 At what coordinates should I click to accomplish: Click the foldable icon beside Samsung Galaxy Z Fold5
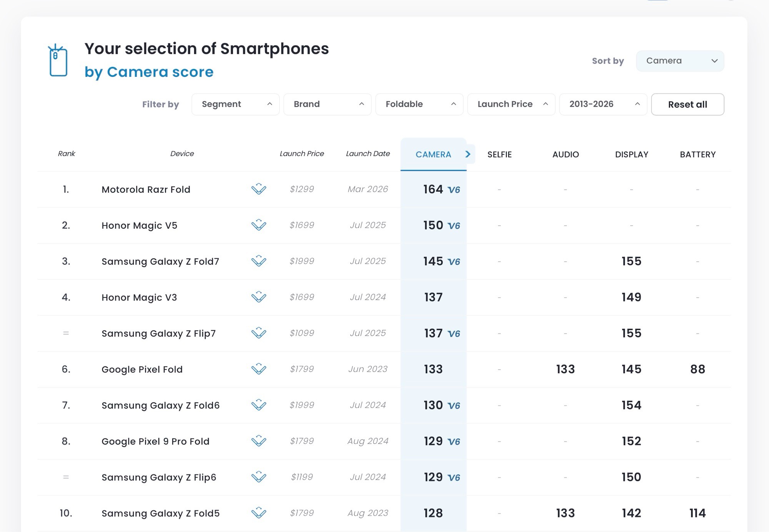point(259,513)
